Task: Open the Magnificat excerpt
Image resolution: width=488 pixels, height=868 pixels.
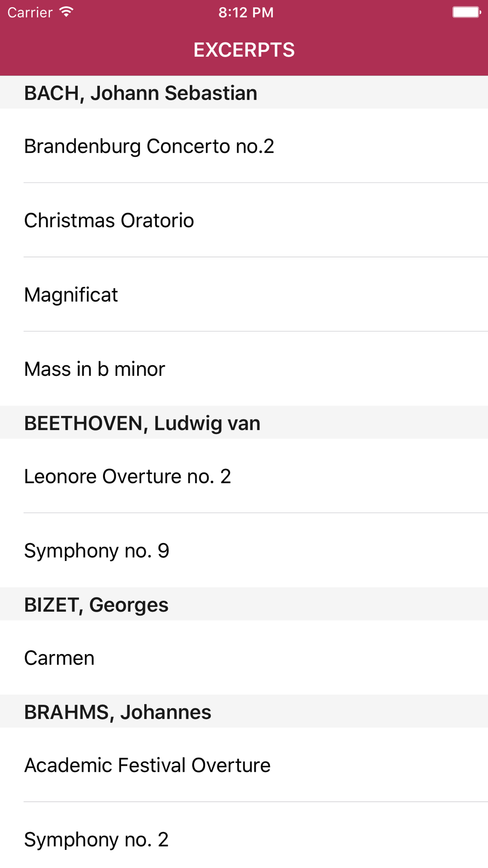Action: (x=244, y=294)
